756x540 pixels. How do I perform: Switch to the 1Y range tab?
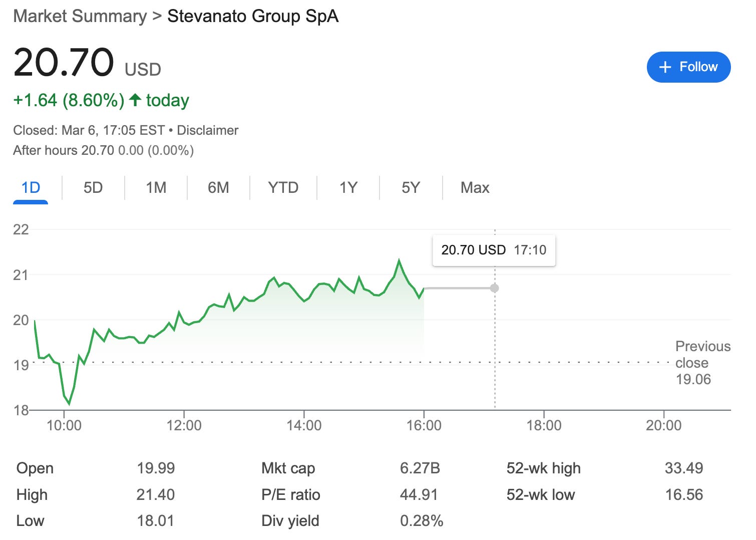348,188
